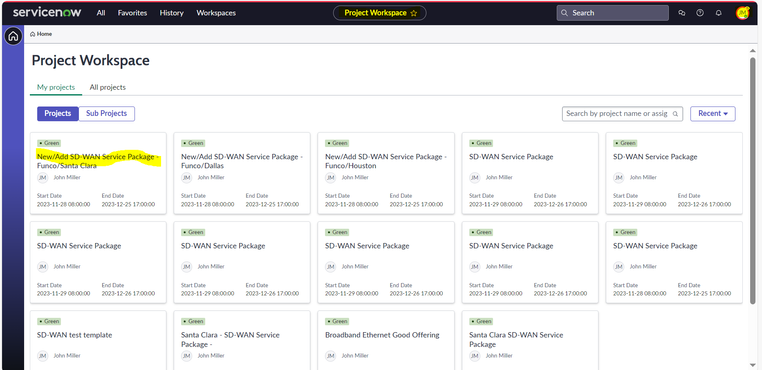Screen dimensions: 762x370
Task: Click the scrollbar up arrow
Action: (x=753, y=51)
